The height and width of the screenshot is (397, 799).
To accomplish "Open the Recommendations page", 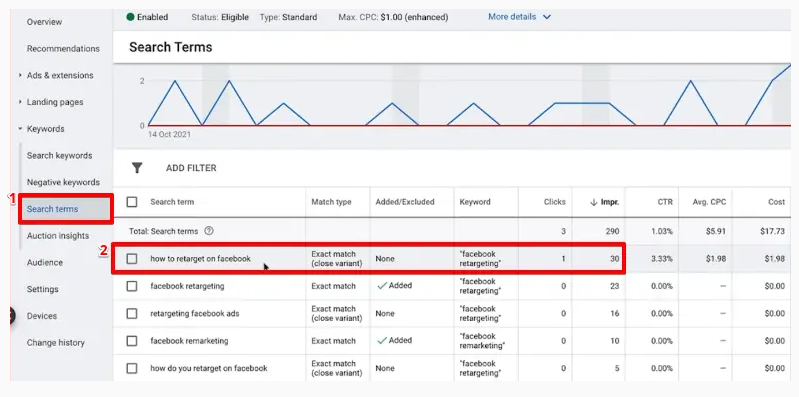I will point(63,49).
